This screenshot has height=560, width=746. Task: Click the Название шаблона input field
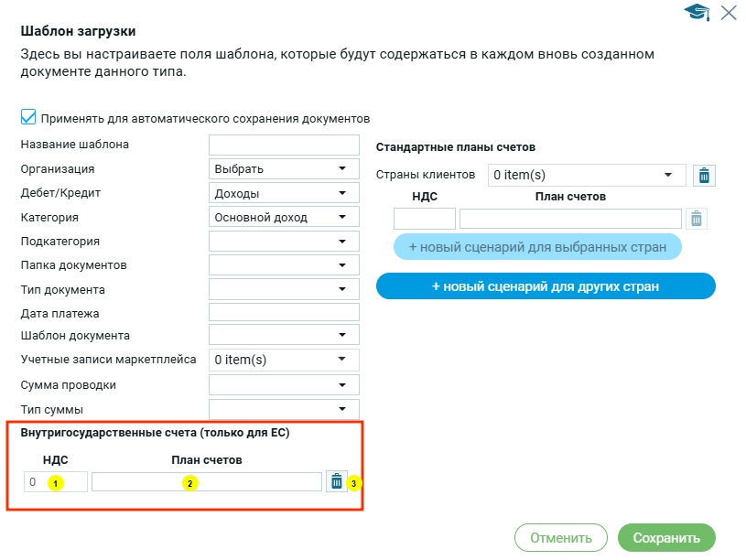tap(284, 145)
